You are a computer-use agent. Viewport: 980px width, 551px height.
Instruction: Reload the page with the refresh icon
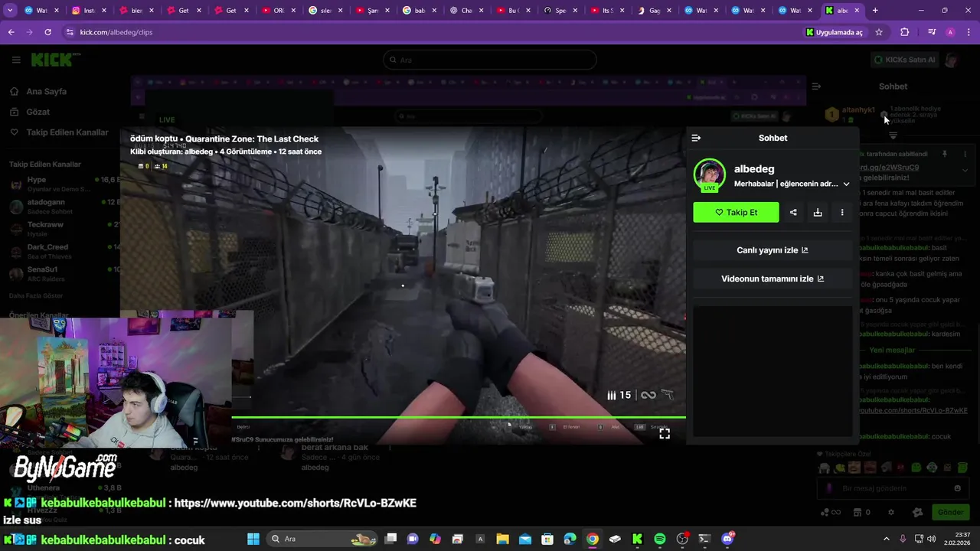coord(47,32)
